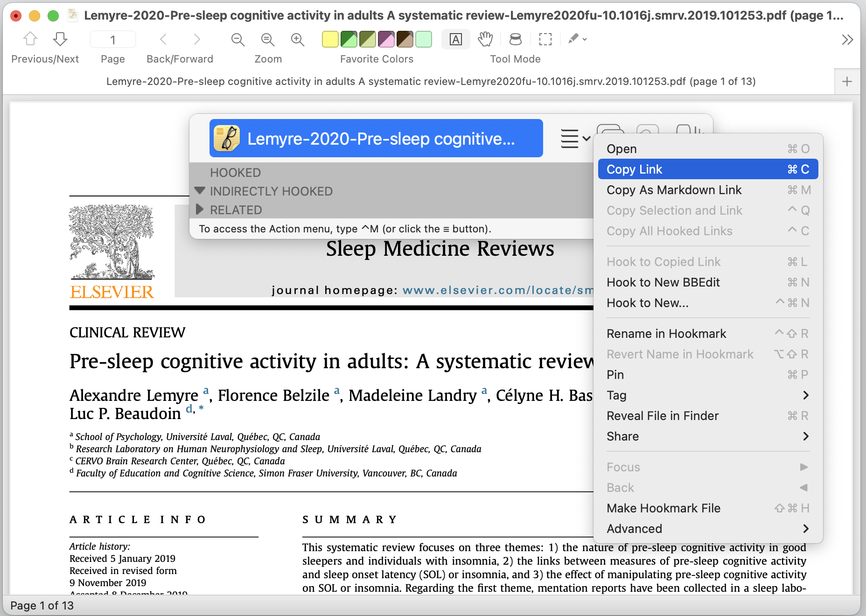This screenshot has width=866, height=616.
Task: Open Hookmark action menu button
Action: click(x=575, y=139)
